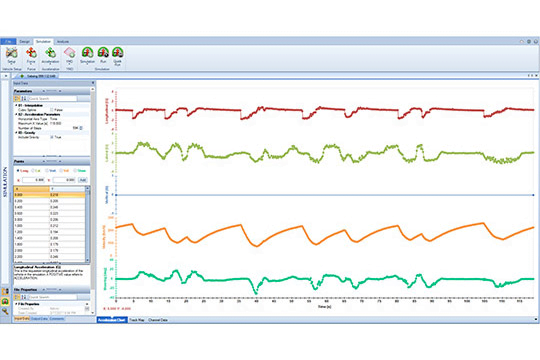Collapse the Acceleration Parameters group
This screenshot has width=540, height=360.
point(16,114)
